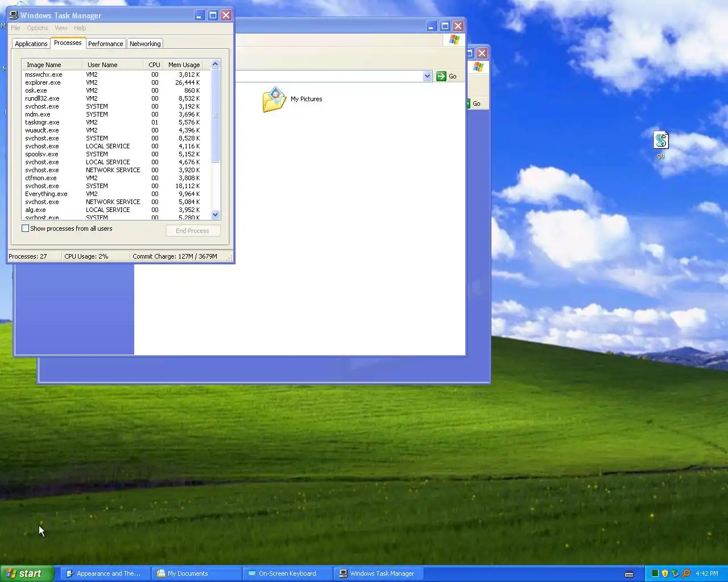This screenshot has height=582, width=728.
Task: Select the wuauclt.exe process row
Action: tap(116, 130)
